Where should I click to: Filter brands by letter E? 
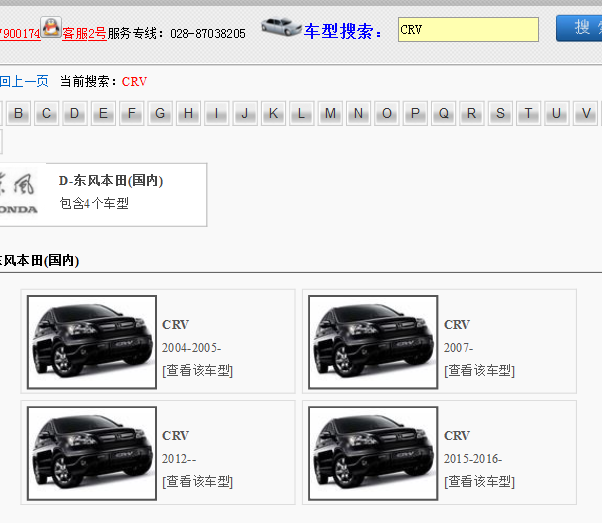(103, 113)
